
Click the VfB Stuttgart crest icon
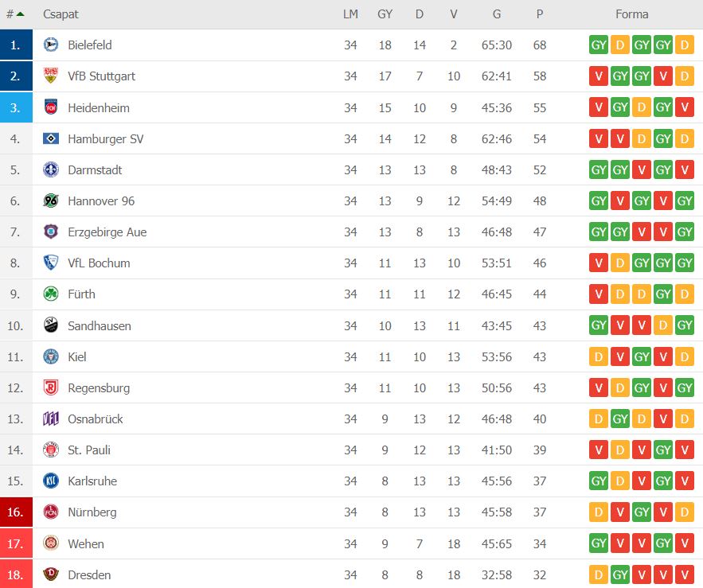pyautogui.click(x=51, y=76)
